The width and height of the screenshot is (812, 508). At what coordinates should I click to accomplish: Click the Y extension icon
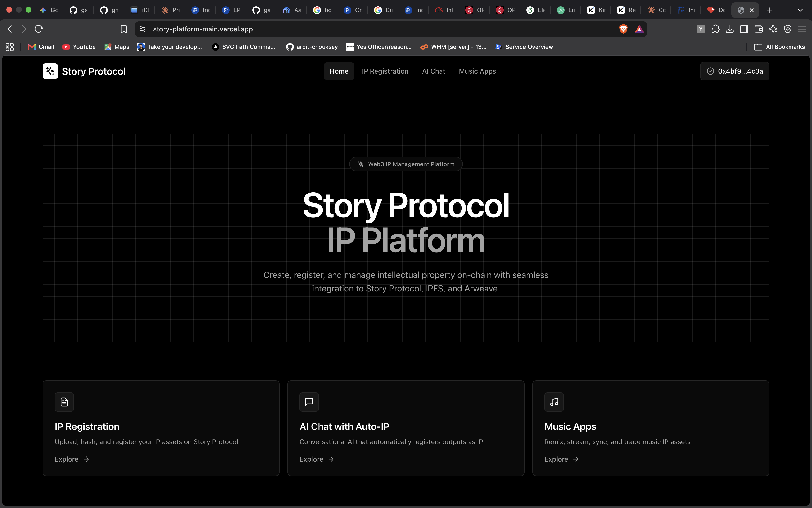(x=701, y=29)
